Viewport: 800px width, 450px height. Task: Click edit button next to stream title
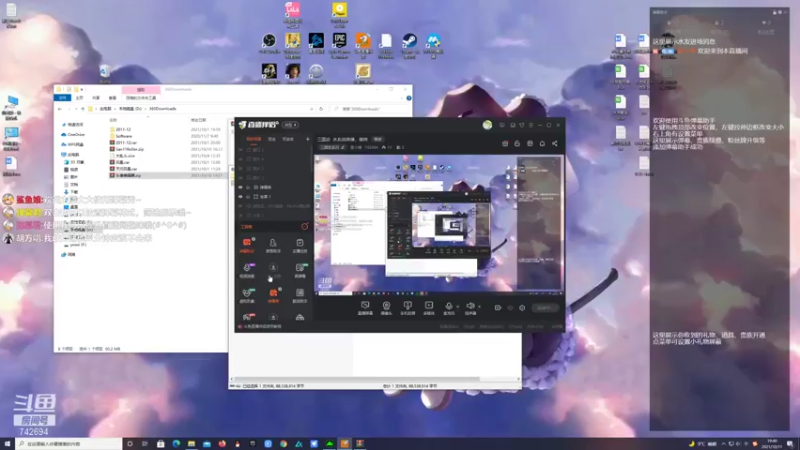378,139
